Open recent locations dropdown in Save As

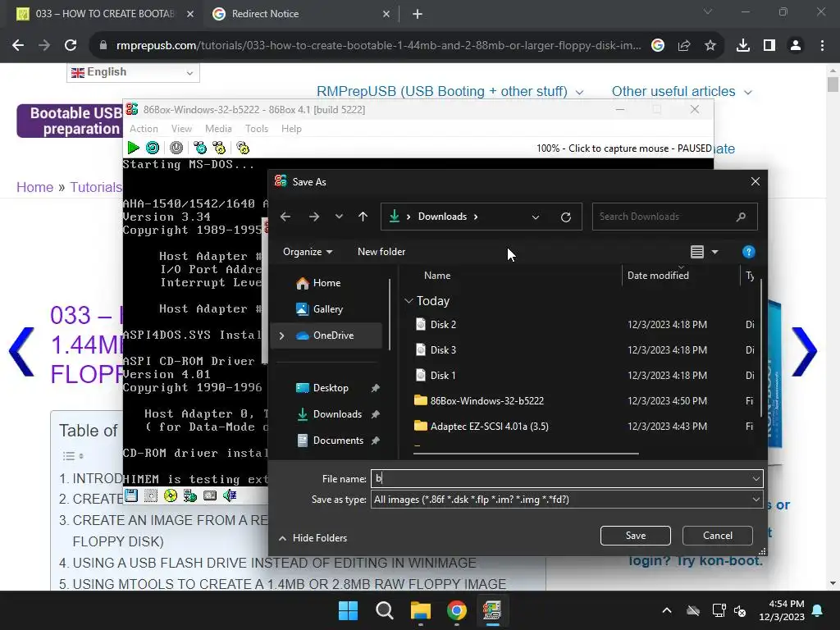tap(339, 217)
